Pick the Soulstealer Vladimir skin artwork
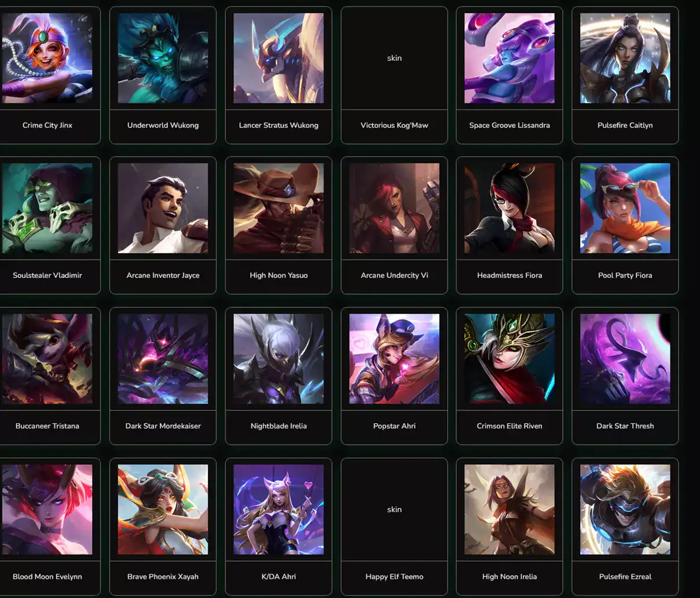700x598 pixels. click(x=47, y=208)
